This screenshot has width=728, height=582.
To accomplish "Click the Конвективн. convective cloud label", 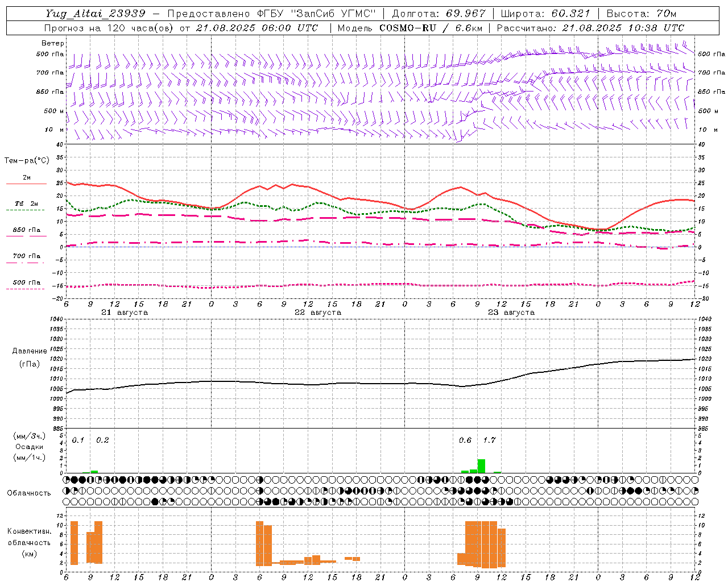I will [29, 531].
